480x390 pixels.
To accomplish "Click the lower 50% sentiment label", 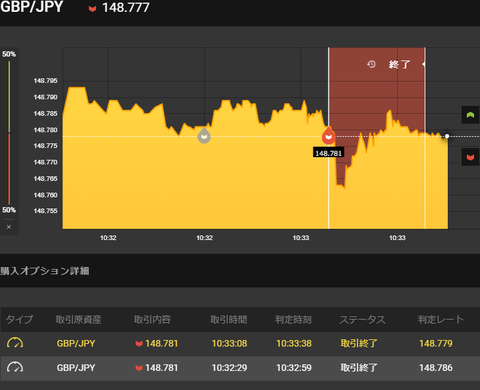I will click(9, 210).
